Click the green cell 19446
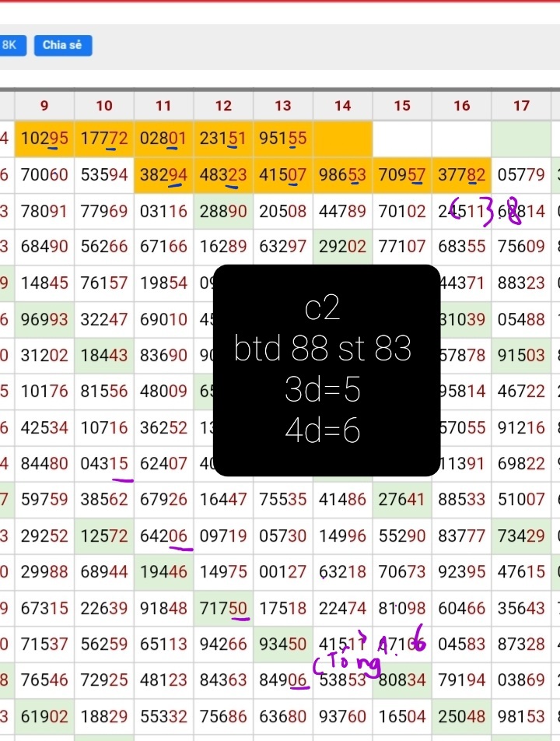Viewport: 560px width, 741px height. click(x=163, y=572)
